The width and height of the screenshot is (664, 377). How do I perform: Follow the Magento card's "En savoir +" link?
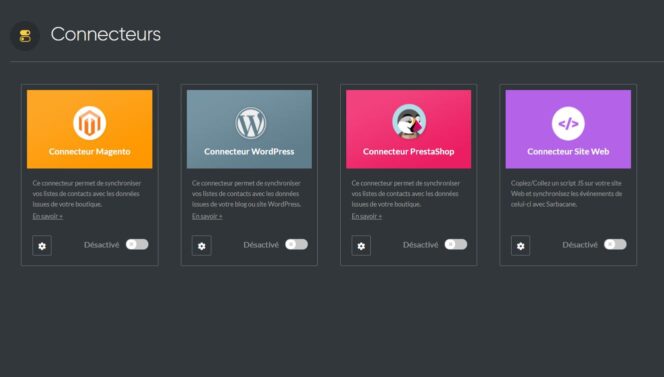point(47,216)
